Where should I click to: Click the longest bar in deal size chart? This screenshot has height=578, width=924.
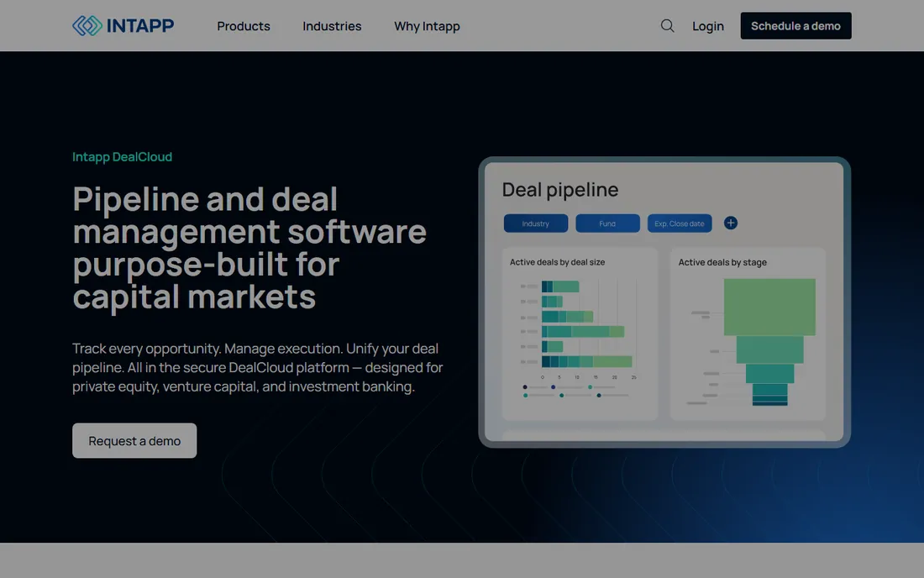[586, 361]
